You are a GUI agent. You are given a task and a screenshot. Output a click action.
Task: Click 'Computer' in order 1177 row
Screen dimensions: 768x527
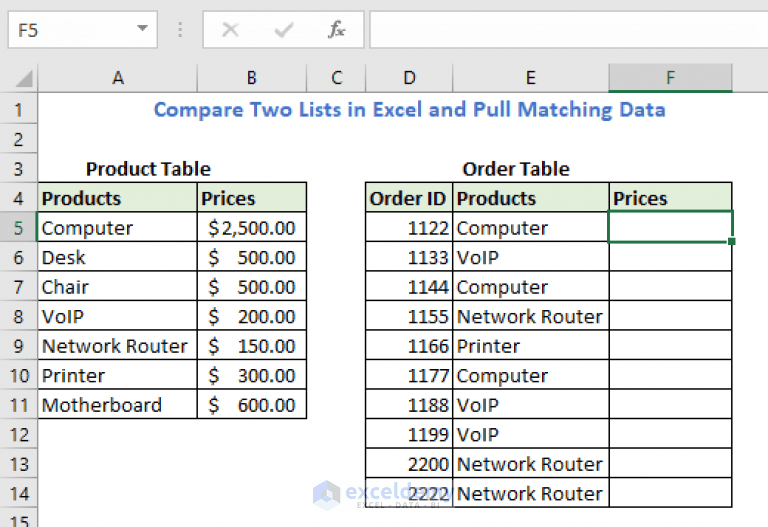[x=530, y=375]
